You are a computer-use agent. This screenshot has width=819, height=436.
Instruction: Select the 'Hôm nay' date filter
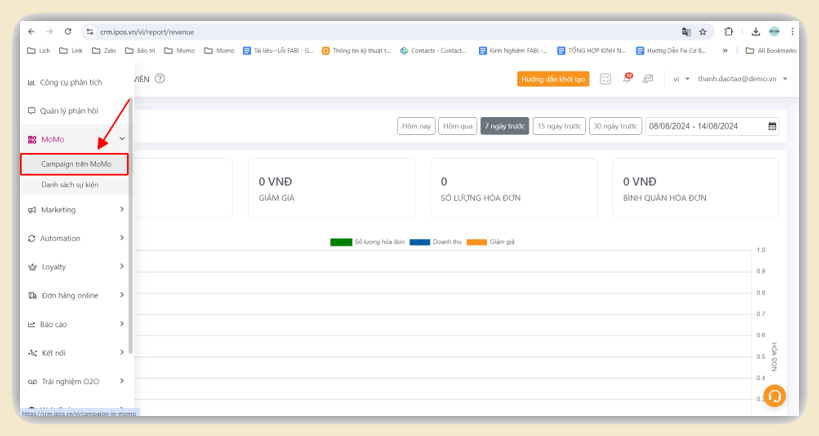point(416,126)
